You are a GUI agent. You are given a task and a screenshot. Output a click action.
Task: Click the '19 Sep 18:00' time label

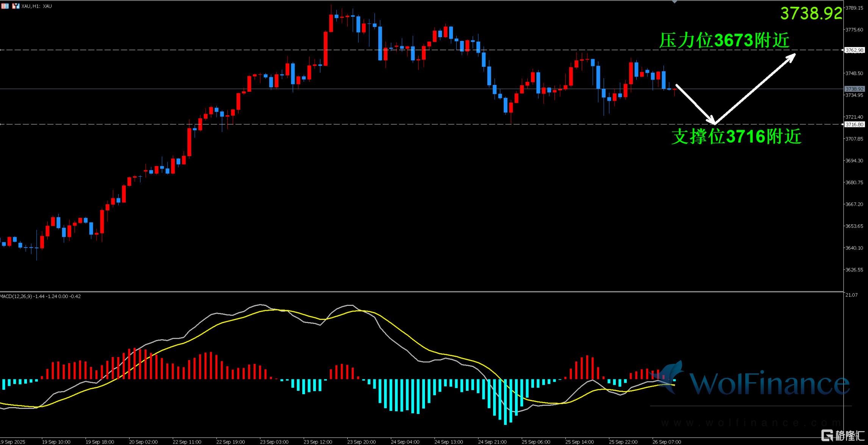[100, 442]
